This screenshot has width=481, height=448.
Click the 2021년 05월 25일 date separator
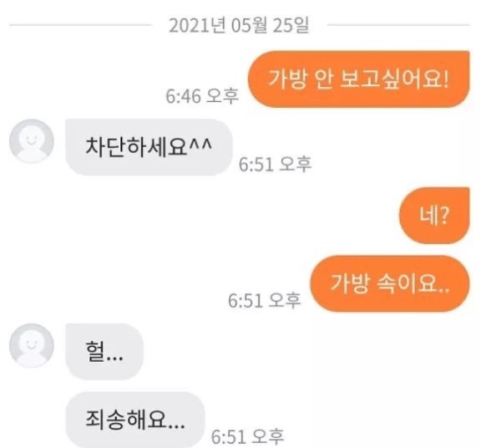click(240, 25)
